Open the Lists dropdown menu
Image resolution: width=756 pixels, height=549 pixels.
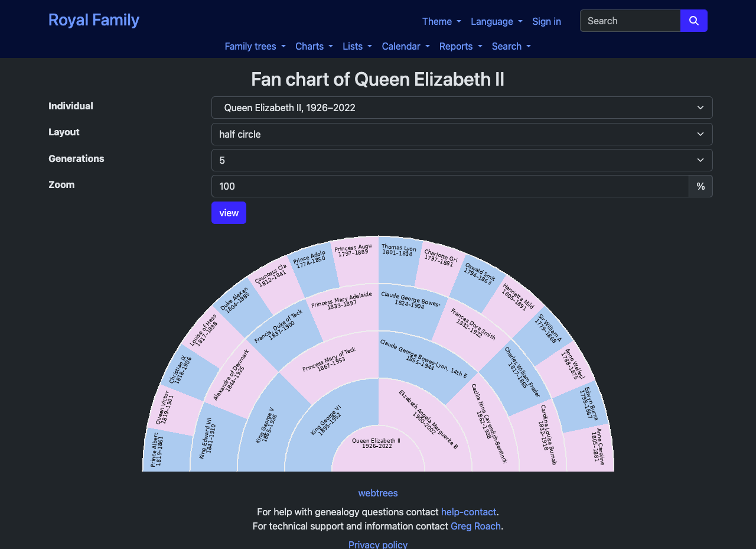click(357, 46)
